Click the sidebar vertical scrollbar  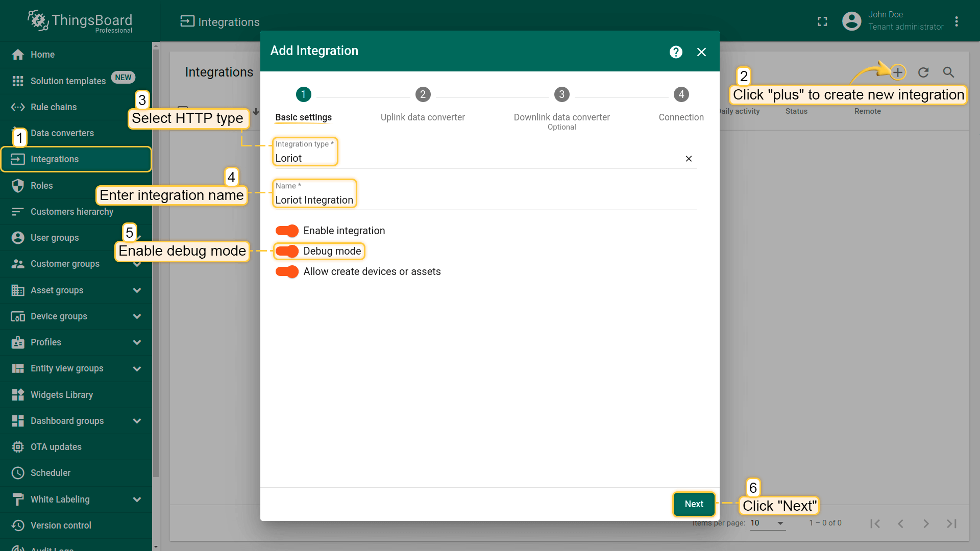156,265
